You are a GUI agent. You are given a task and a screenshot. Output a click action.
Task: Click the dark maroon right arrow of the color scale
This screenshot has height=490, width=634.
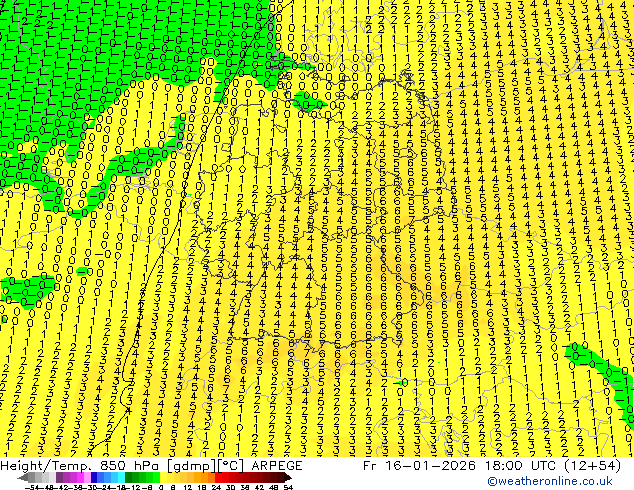pyautogui.click(x=288, y=478)
